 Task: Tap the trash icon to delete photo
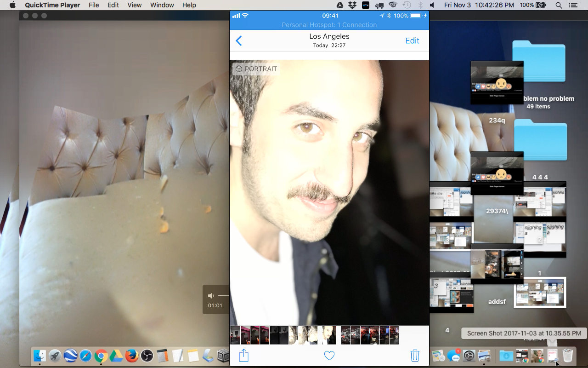415,355
